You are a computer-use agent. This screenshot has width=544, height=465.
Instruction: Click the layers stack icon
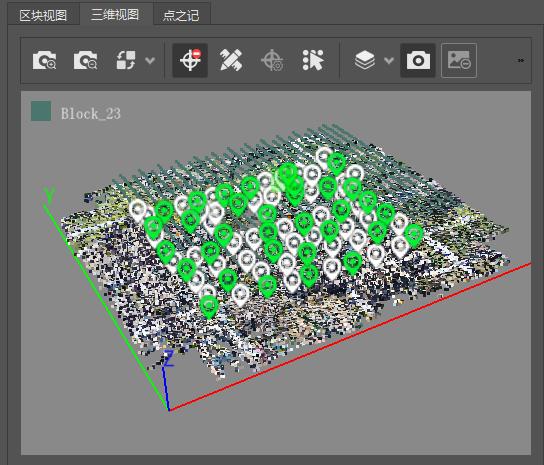[365, 60]
